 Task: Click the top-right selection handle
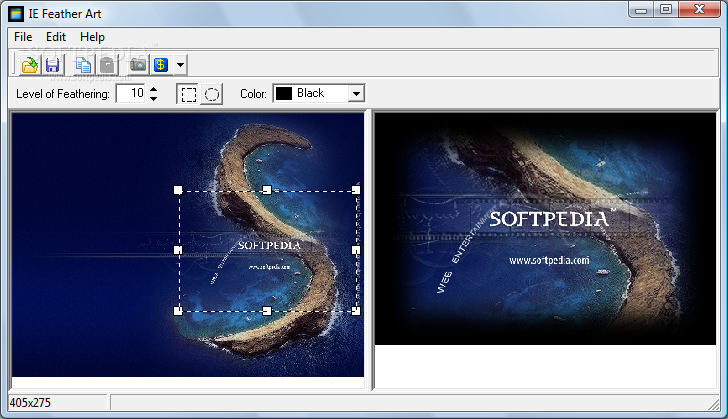coord(356,190)
